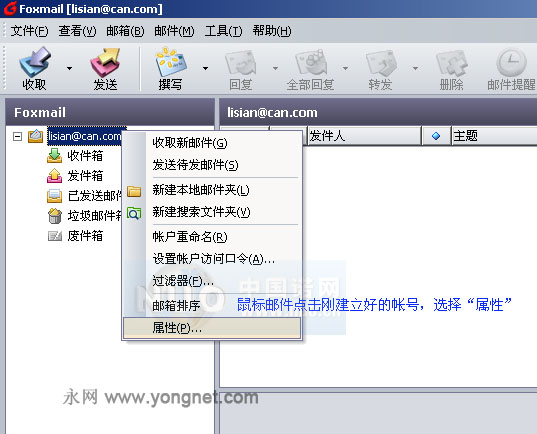Collapse the lisian@can.com account tree
The image size is (537, 434).
point(17,137)
